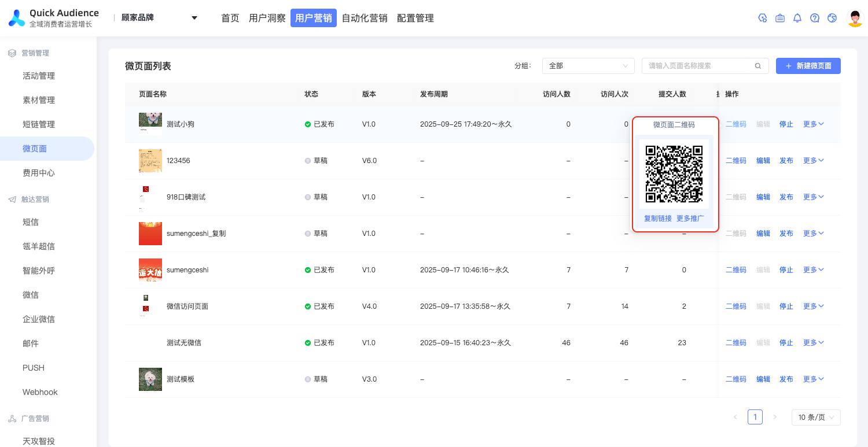Click the 微信访问页面 page name
Image resolution: width=868 pixels, height=447 pixels.
(x=187, y=306)
